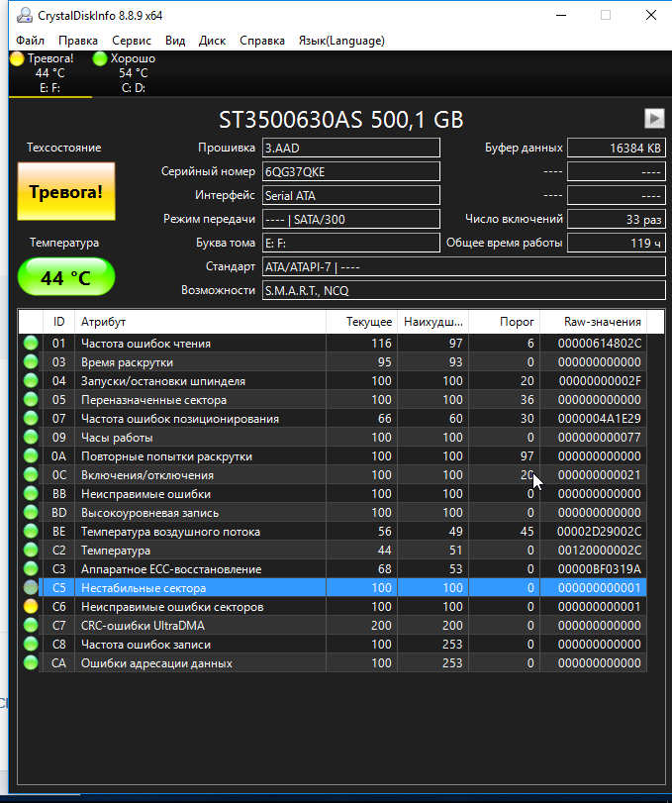Open the Файл menu
This screenshot has height=803, width=672.
point(30,41)
